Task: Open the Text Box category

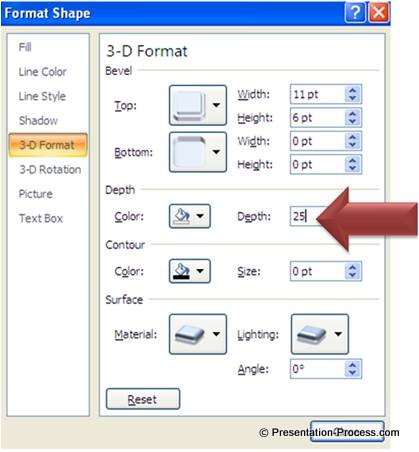Action: (x=41, y=218)
